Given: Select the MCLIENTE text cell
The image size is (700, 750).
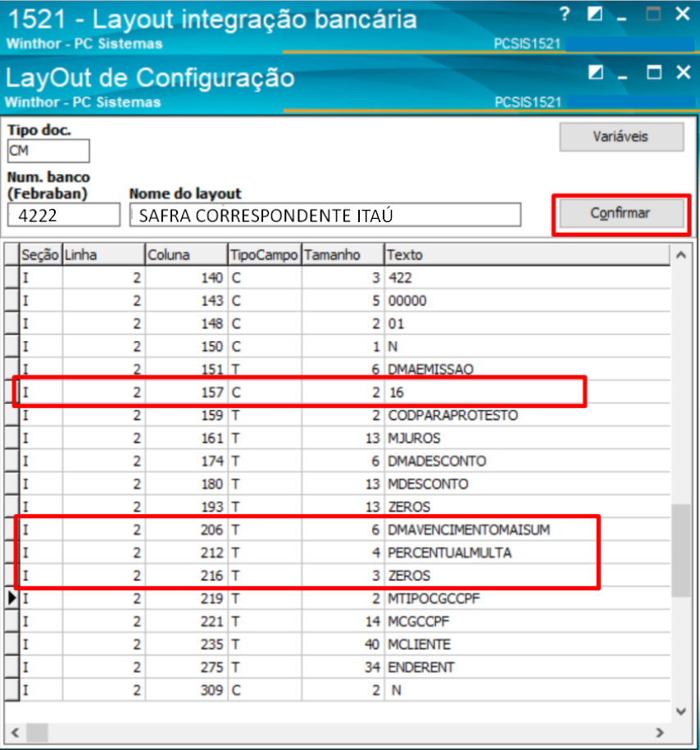Looking at the screenshot, I should coord(527,645).
